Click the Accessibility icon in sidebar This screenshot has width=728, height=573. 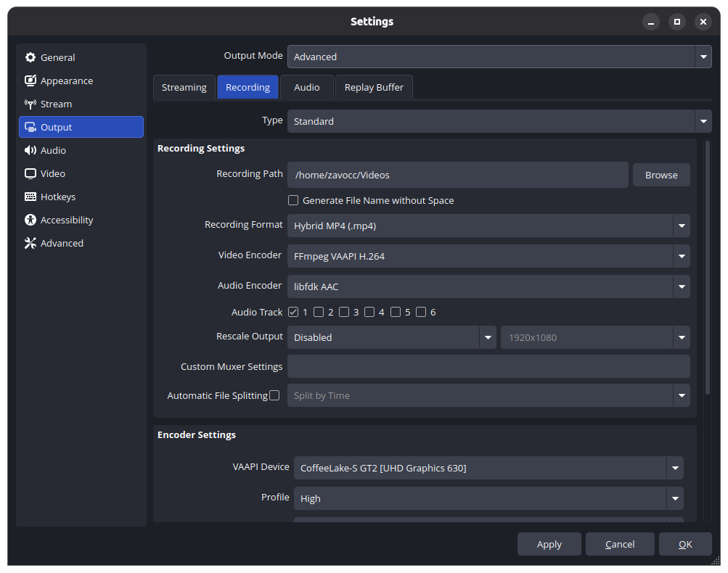coord(30,220)
